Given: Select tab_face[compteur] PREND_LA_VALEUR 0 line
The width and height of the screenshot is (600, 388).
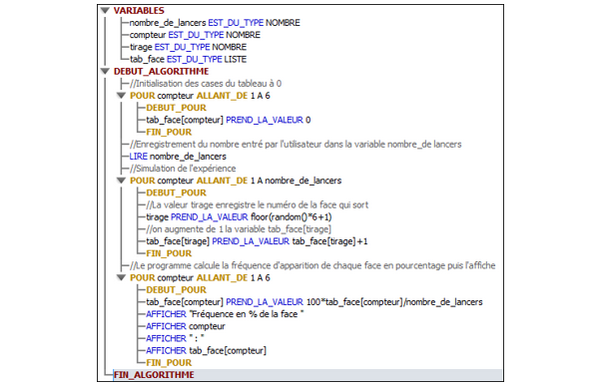Looking at the screenshot, I should click(228, 120).
